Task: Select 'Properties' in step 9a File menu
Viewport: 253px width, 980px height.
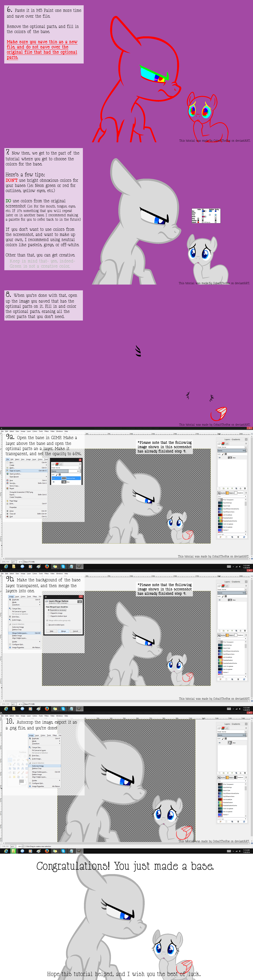Action: coord(27,507)
